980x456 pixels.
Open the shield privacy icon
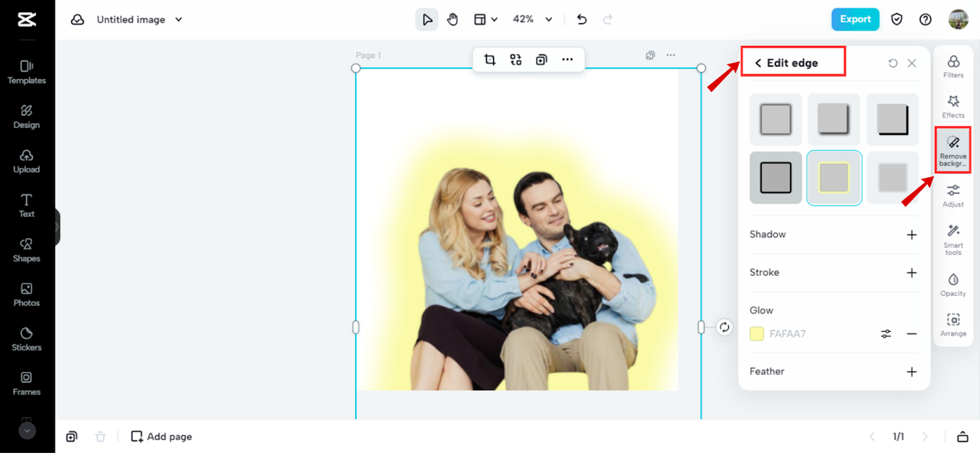point(897,19)
